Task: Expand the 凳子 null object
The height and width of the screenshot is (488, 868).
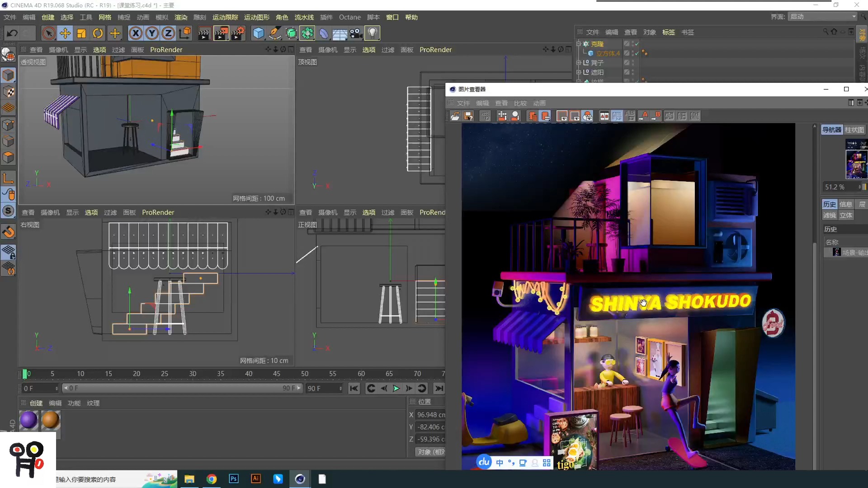Action: point(578,63)
